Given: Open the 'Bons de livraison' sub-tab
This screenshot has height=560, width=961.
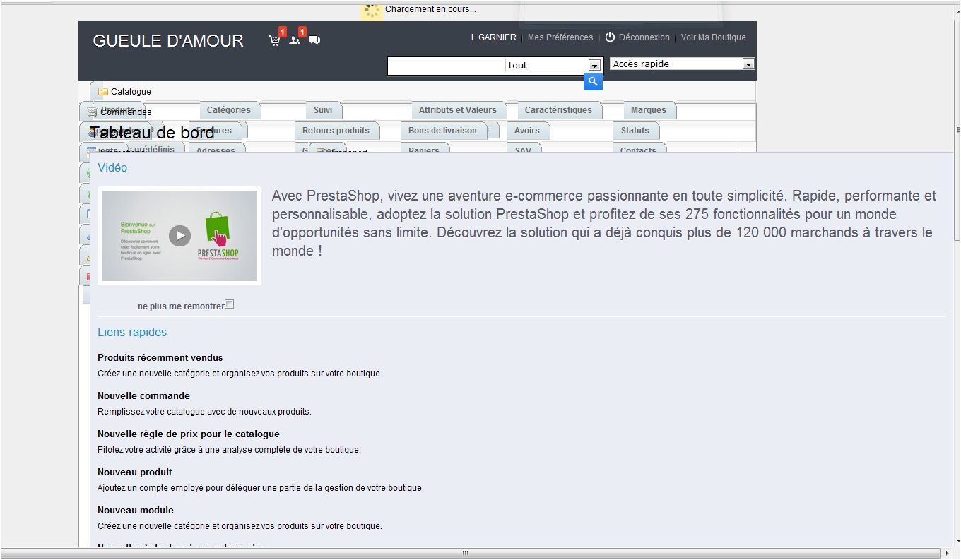Looking at the screenshot, I should (442, 131).
